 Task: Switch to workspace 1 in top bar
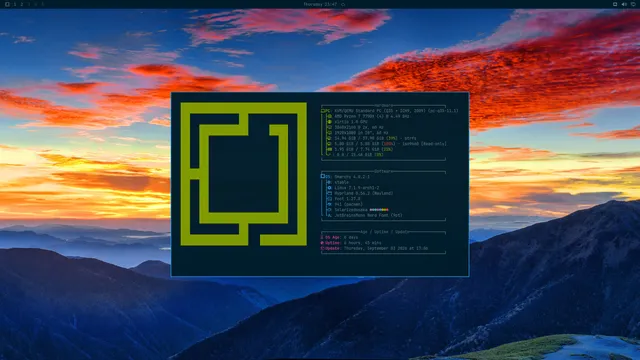coord(15,4)
